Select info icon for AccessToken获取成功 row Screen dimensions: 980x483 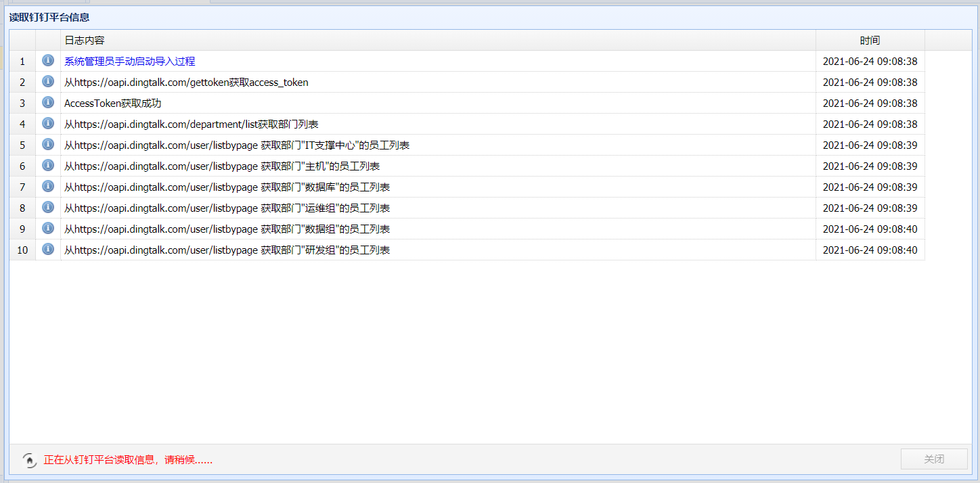48,102
